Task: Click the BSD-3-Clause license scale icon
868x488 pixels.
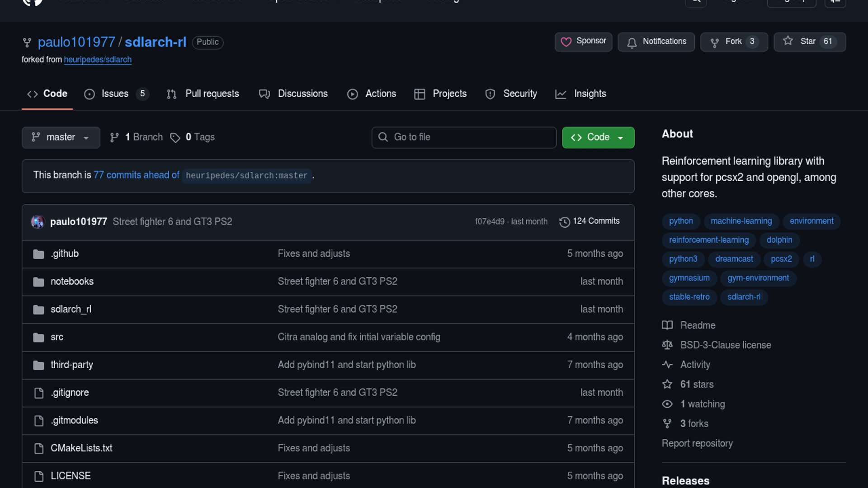Action: click(x=667, y=345)
